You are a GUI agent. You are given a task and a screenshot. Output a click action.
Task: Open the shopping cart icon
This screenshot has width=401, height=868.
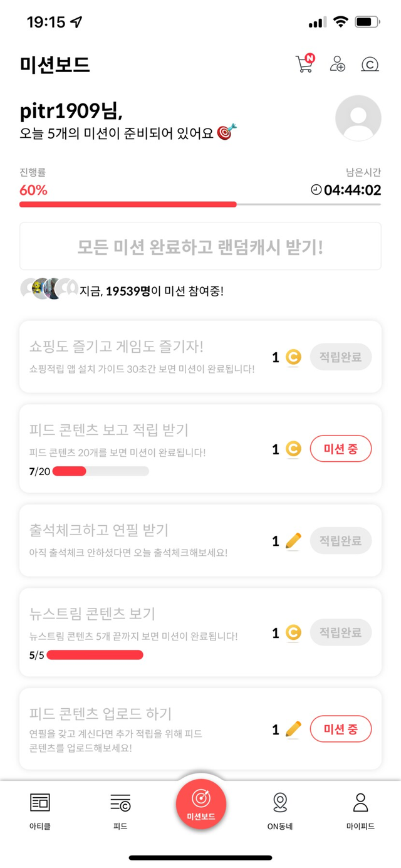(305, 64)
